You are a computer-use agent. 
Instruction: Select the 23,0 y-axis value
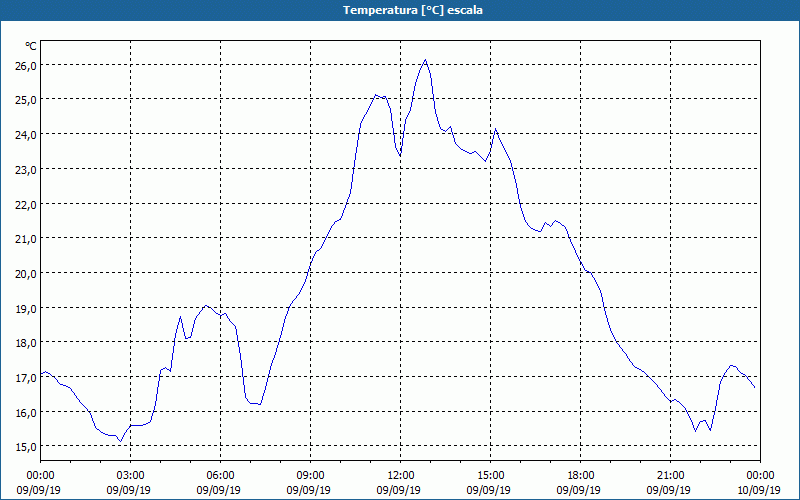pyautogui.click(x=26, y=169)
